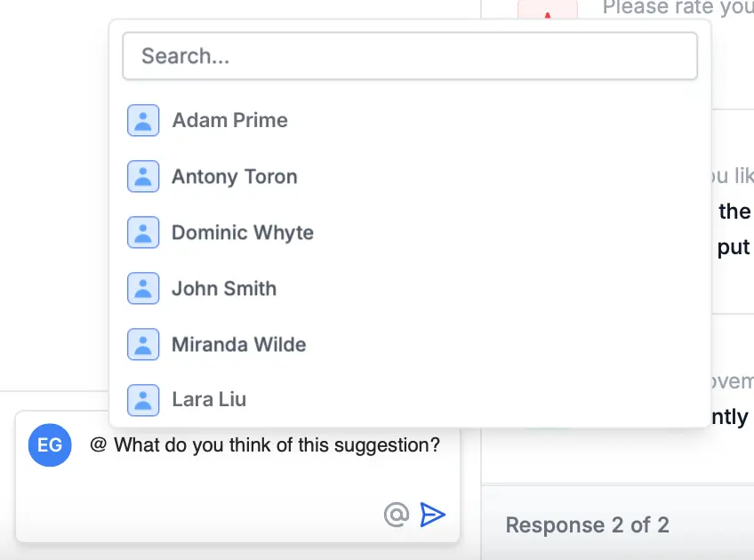Click the EG user avatar badge

point(50,445)
